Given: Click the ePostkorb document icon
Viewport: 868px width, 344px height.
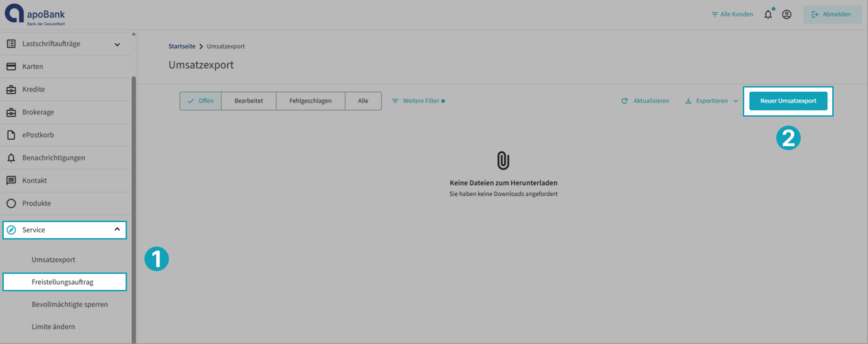Looking at the screenshot, I should pyautogui.click(x=11, y=135).
